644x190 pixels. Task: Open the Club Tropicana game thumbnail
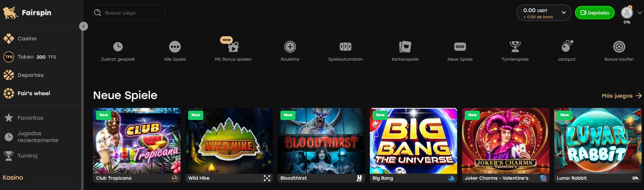tap(137, 141)
